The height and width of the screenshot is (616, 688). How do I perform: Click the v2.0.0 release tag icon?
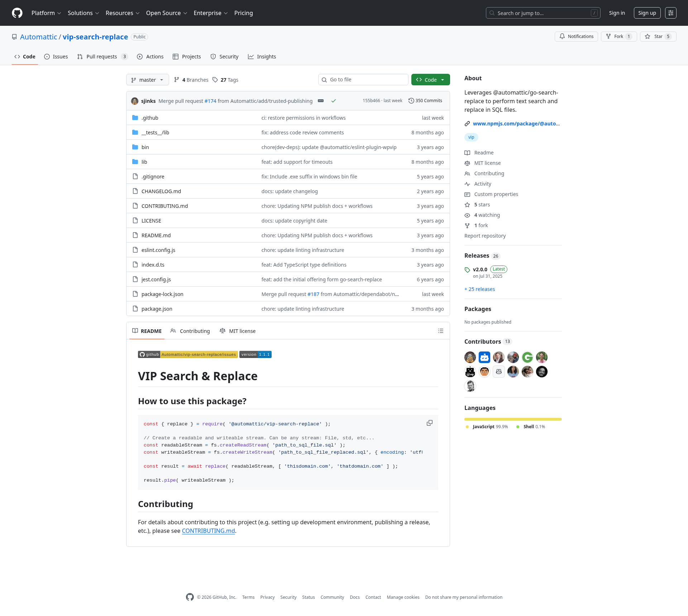(x=467, y=269)
